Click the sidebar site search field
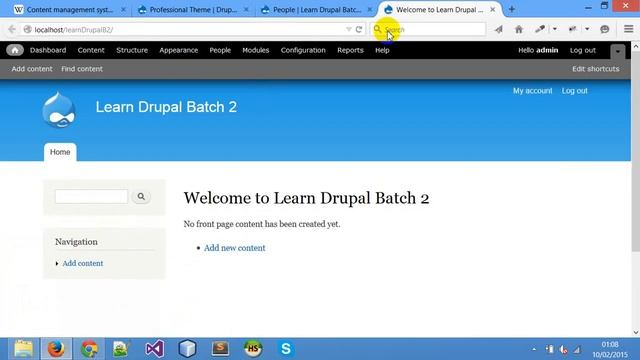 click(91, 197)
